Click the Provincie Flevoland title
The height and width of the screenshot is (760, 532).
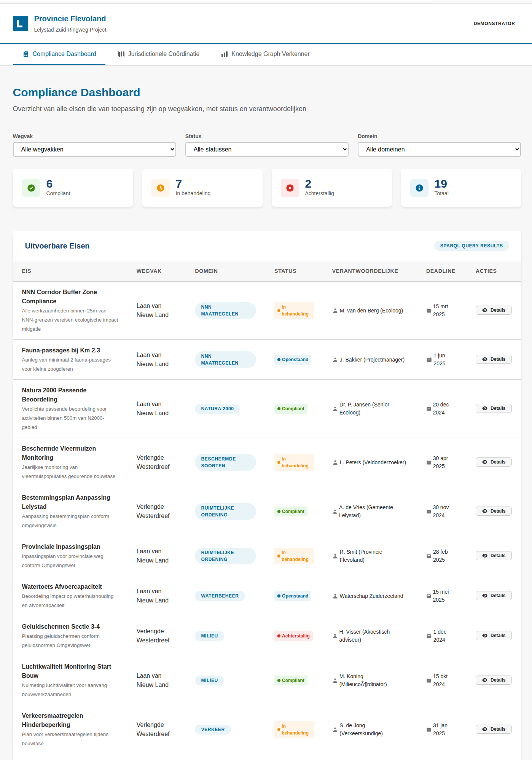(70, 19)
